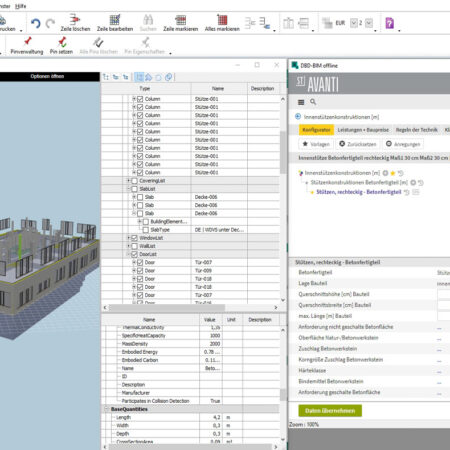Select Stützen, rechteckig - Betonfertigteil link
The width and height of the screenshot is (450, 450).
click(x=358, y=192)
